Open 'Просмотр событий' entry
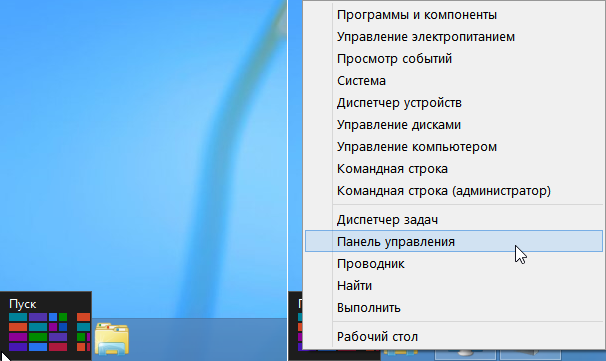606x361 pixels. 454,59
